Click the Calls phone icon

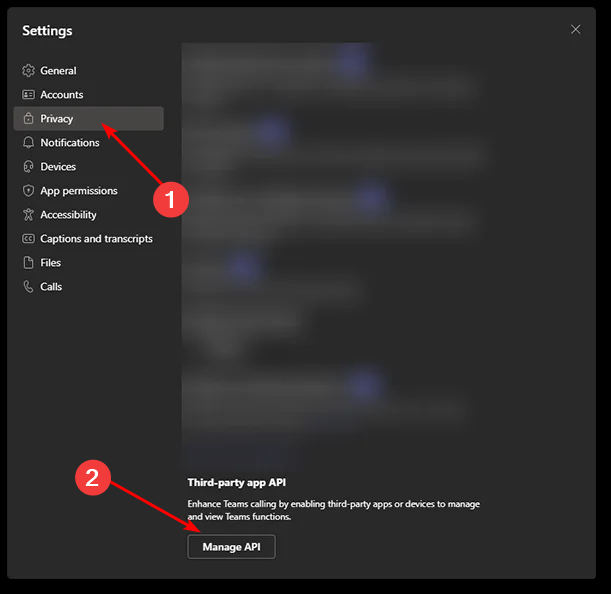tap(28, 286)
